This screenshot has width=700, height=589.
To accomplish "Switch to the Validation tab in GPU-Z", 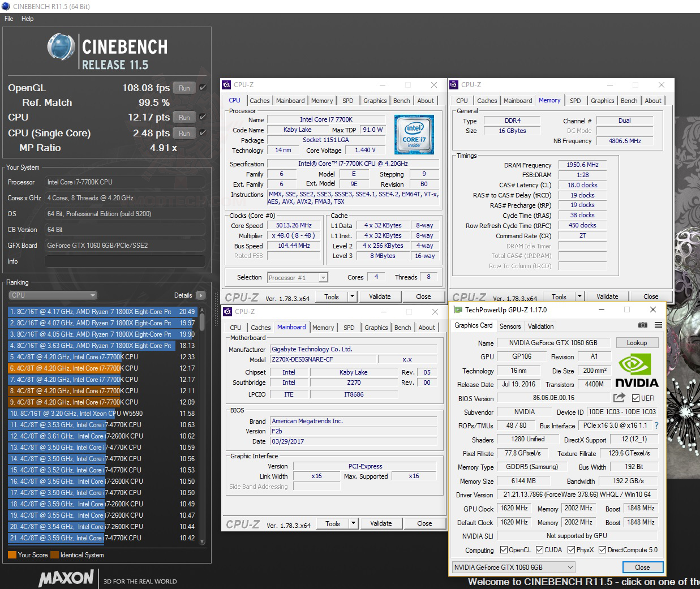I will pos(541,326).
